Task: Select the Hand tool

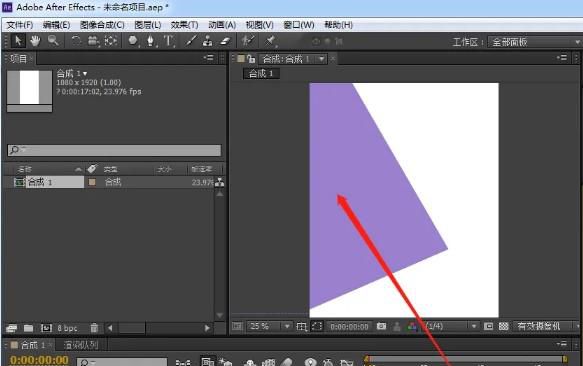Action: point(35,41)
